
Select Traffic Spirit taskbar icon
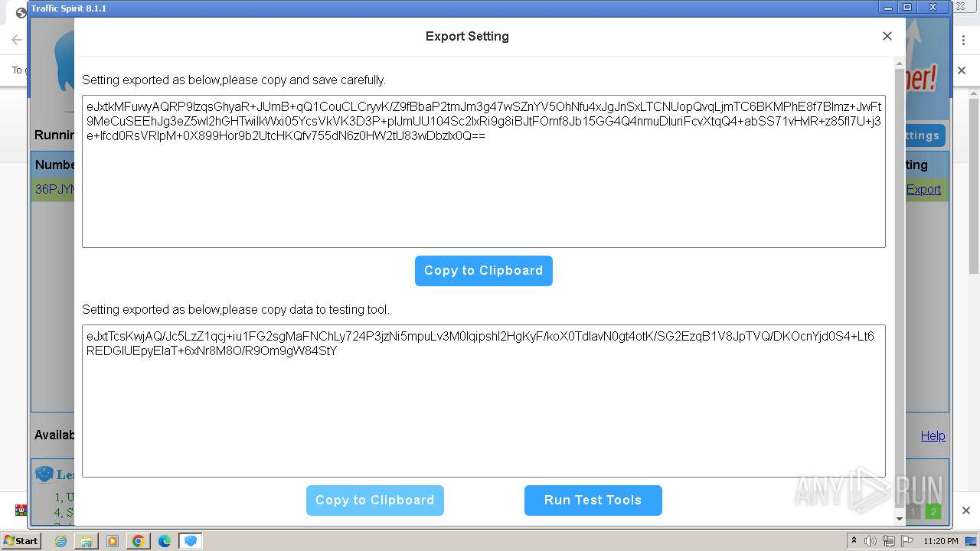click(191, 541)
